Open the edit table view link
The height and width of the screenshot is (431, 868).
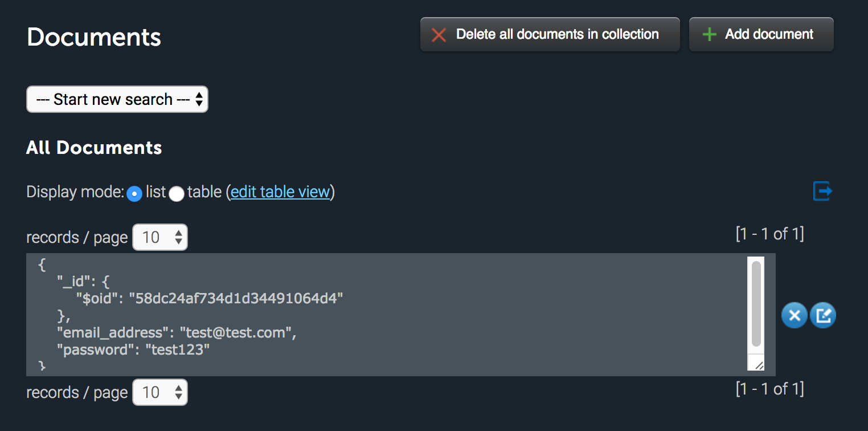(280, 192)
